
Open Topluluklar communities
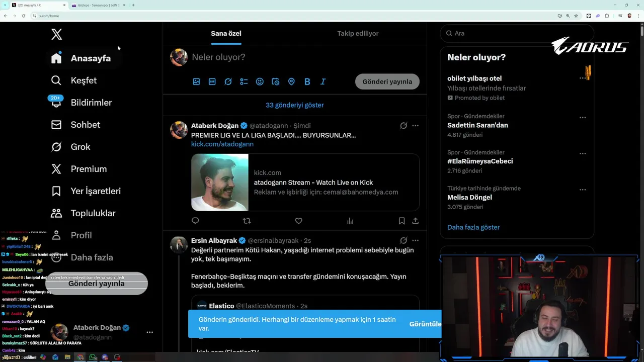(83, 213)
